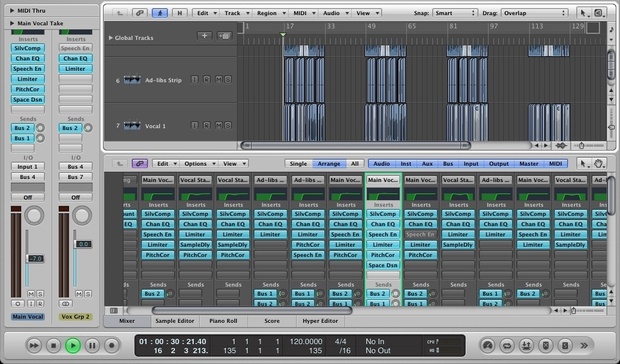Show All channels in the Mixer
Image resolution: width=620 pixels, height=364 pixels.
coord(355,164)
